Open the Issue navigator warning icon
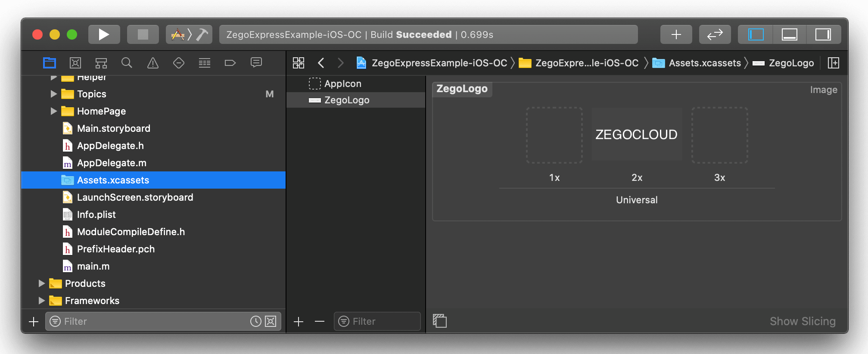868x354 pixels. click(153, 63)
